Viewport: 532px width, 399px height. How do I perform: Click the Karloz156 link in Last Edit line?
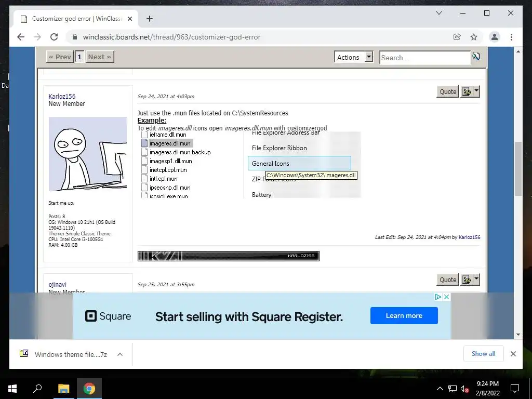coord(469,237)
